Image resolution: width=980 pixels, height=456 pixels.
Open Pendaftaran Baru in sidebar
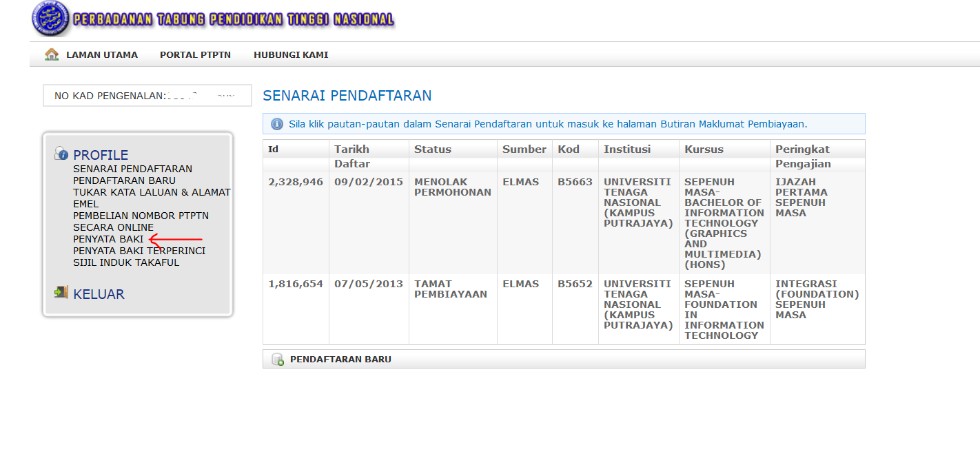click(124, 180)
